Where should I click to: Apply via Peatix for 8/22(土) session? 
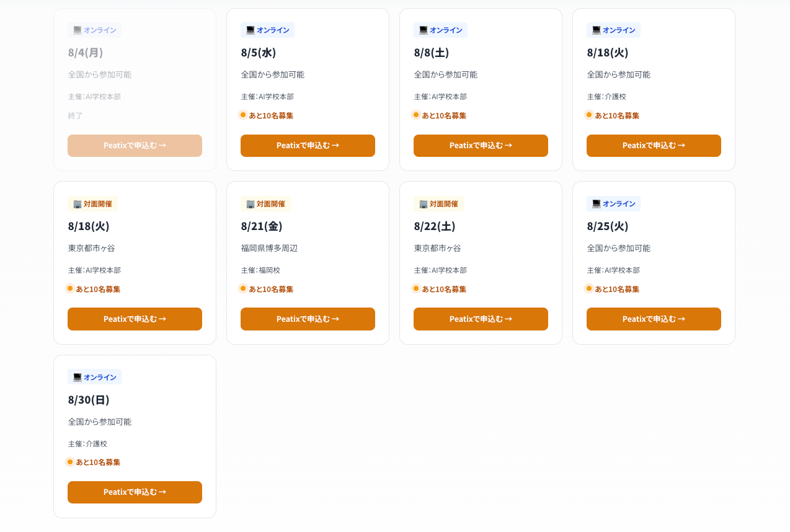481,319
